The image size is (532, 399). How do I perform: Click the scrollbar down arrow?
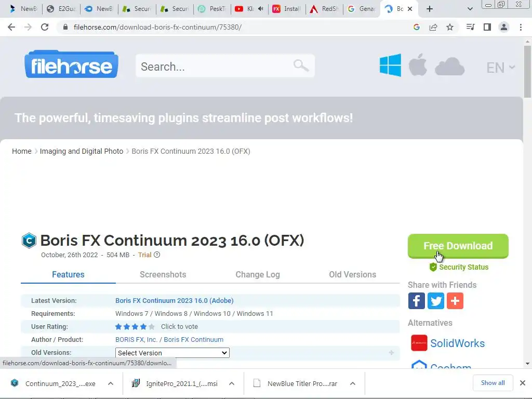(527, 363)
